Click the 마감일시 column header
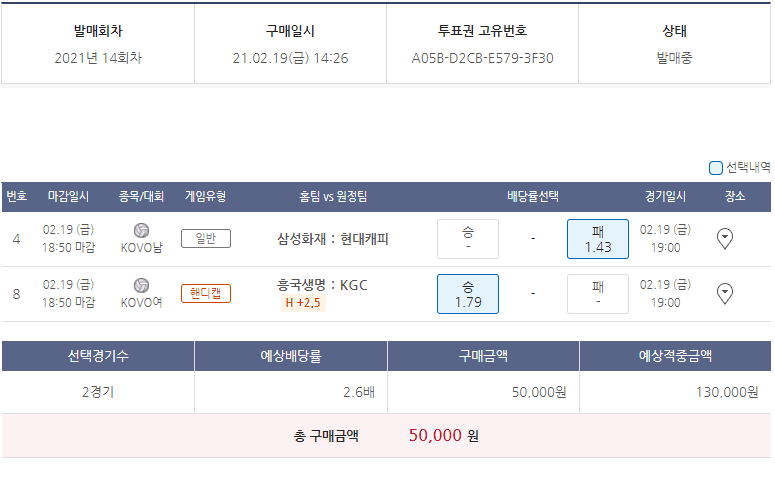775x491 pixels. 68,196
